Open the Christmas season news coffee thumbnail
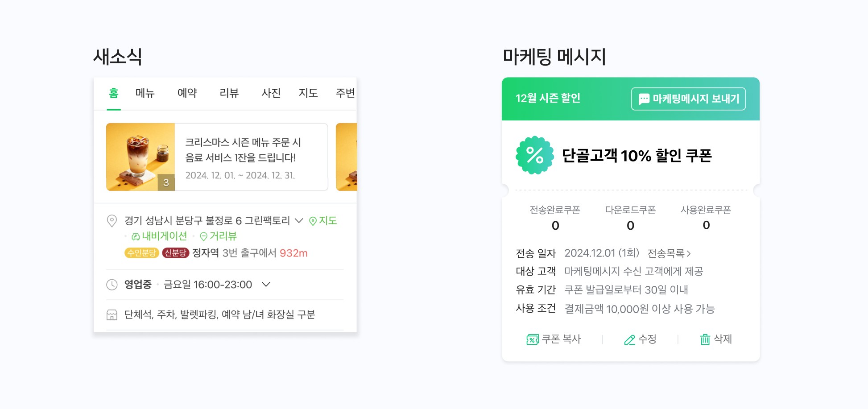This screenshot has height=409, width=868. click(141, 157)
